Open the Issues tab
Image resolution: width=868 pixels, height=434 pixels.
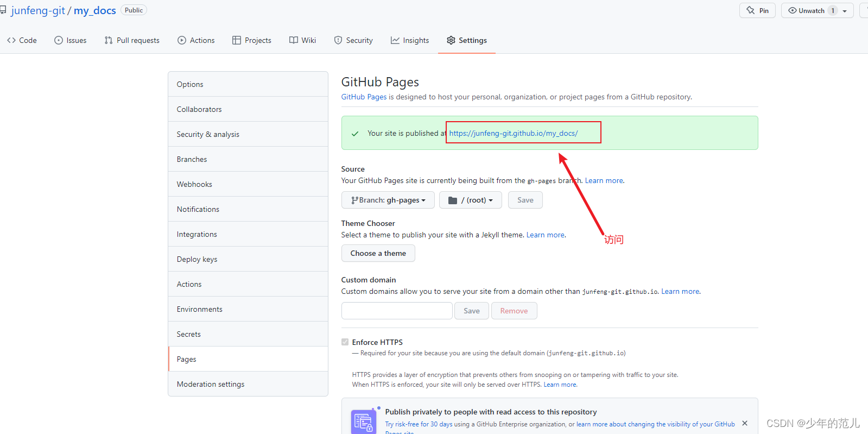[71, 40]
